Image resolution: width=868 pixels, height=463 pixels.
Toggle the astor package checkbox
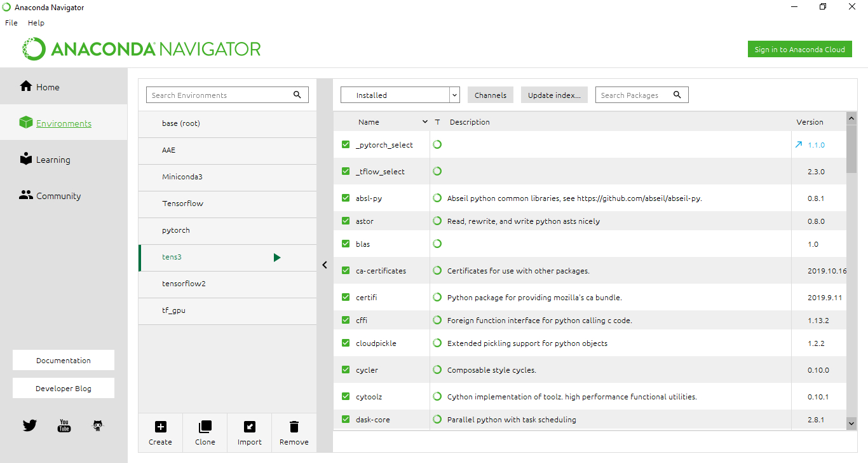(x=346, y=221)
